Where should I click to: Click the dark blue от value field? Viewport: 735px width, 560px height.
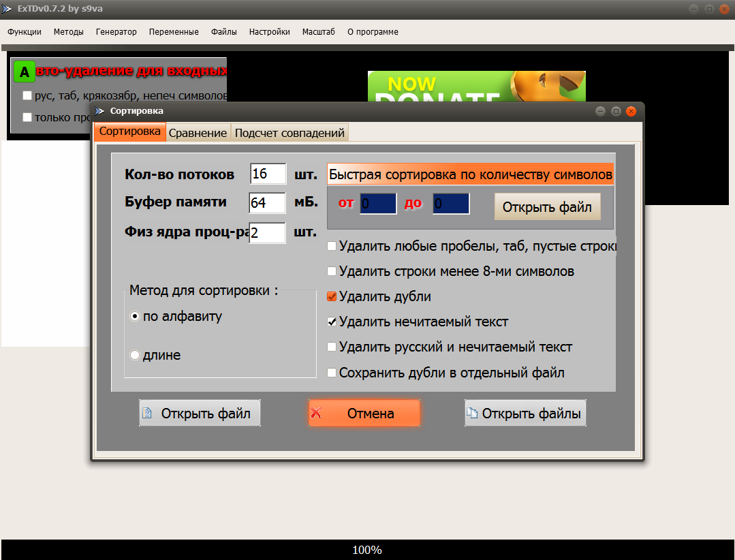[378, 204]
